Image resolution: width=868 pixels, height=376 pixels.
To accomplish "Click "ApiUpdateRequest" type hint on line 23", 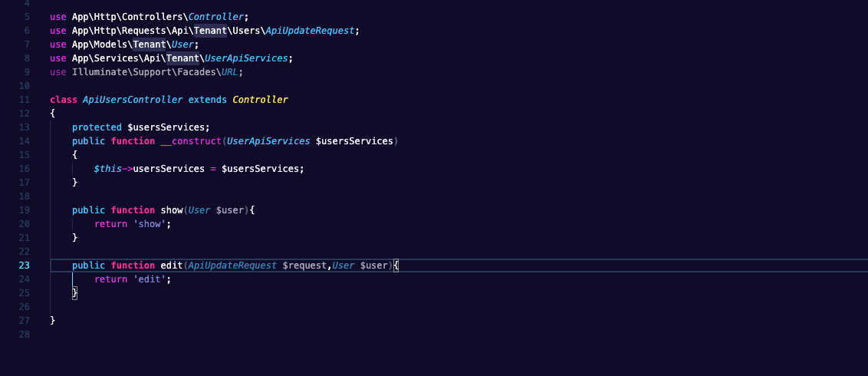I will click(232, 266).
